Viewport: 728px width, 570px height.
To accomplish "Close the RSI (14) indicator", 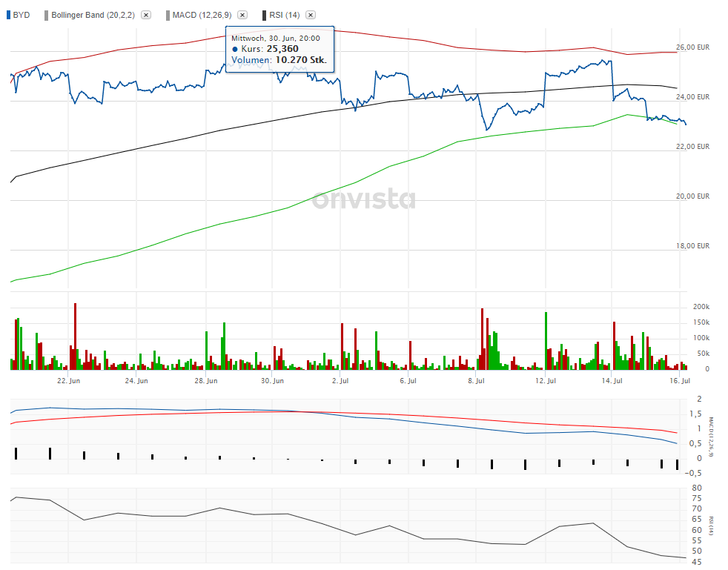I will 311,15.
